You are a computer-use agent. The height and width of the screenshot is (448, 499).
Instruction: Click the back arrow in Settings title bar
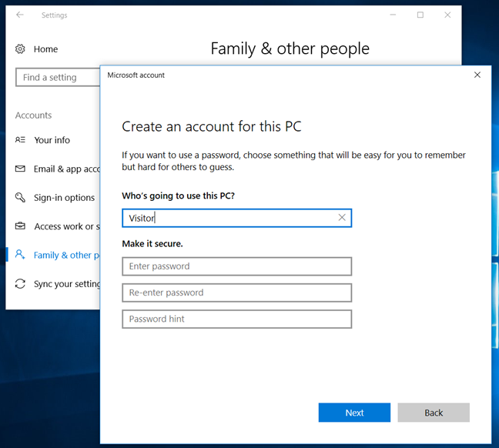(20, 15)
